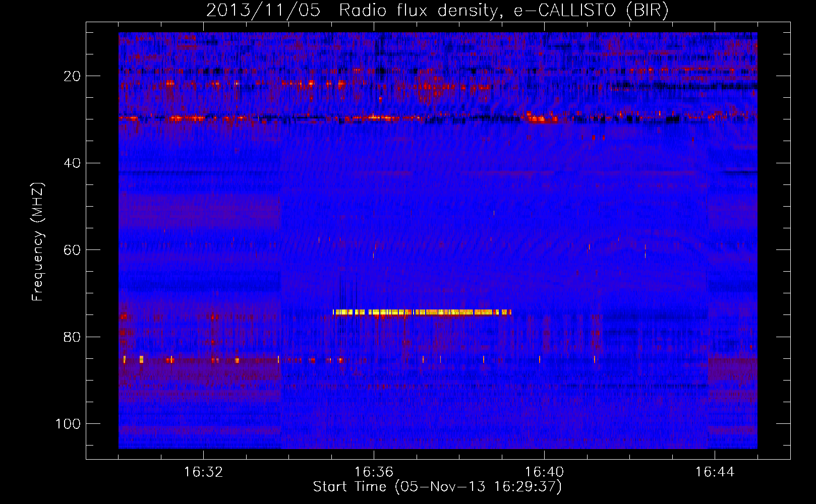The image size is (816, 504).
Task: Click the 20 frequency tick label
Action: [73, 76]
